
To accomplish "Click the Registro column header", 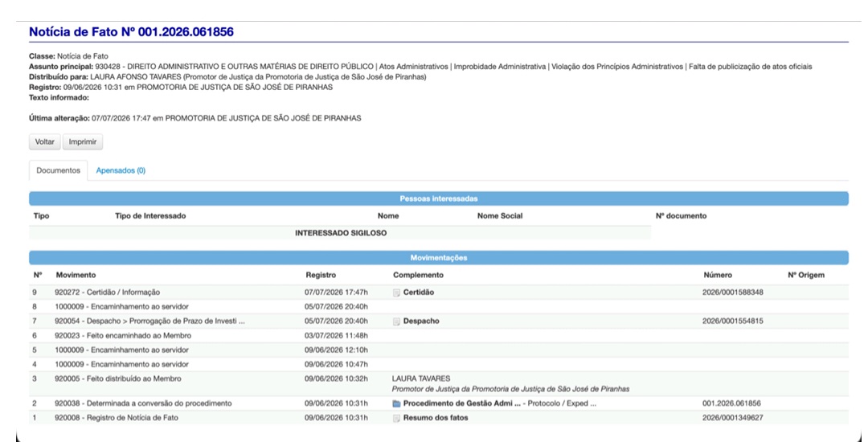I will click(321, 275).
